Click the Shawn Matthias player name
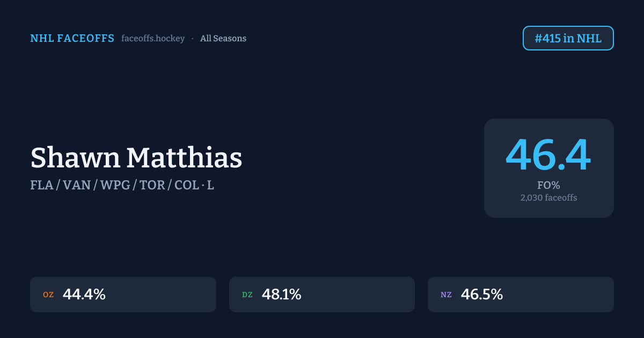644x338 pixels. [x=136, y=158]
